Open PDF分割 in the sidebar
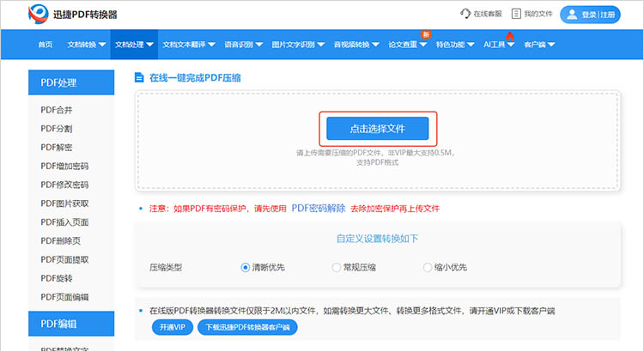Image resolution: width=644 pixels, height=352 pixels. (x=57, y=129)
